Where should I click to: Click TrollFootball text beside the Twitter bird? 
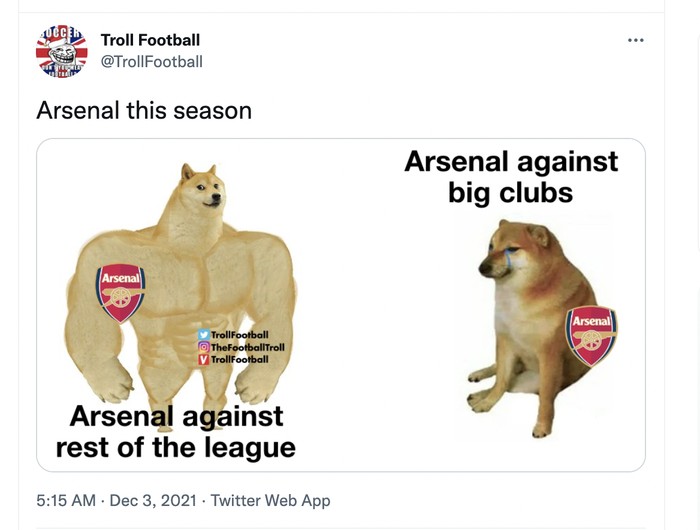[x=240, y=335]
